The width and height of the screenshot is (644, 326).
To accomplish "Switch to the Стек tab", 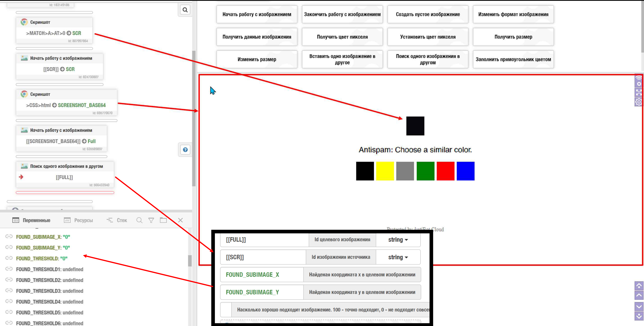I will pyautogui.click(x=117, y=220).
